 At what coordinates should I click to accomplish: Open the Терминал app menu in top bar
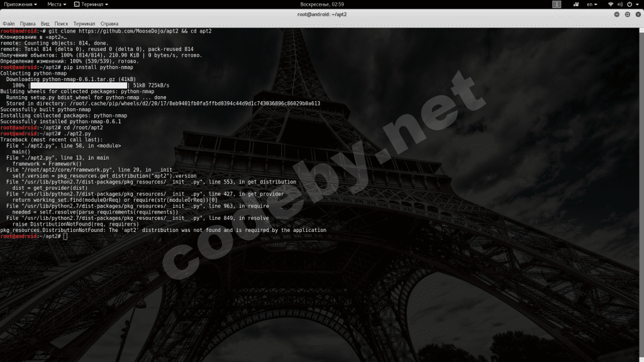[x=91, y=4]
